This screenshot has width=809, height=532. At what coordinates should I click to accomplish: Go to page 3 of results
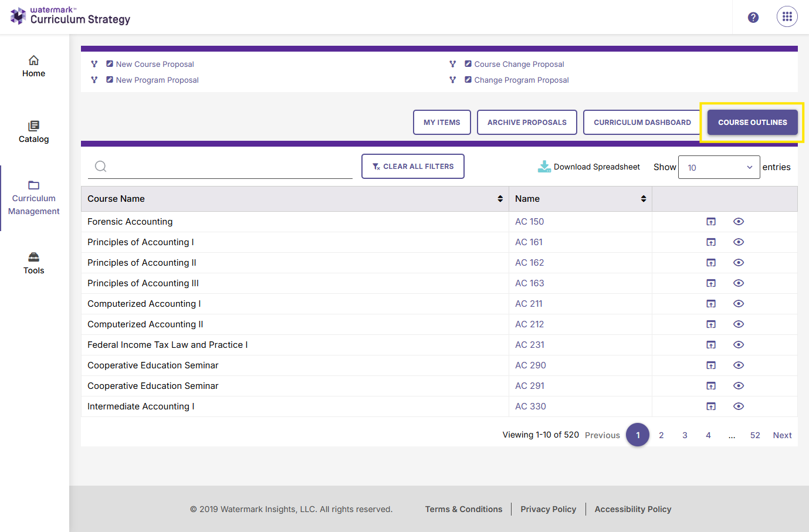coord(685,435)
